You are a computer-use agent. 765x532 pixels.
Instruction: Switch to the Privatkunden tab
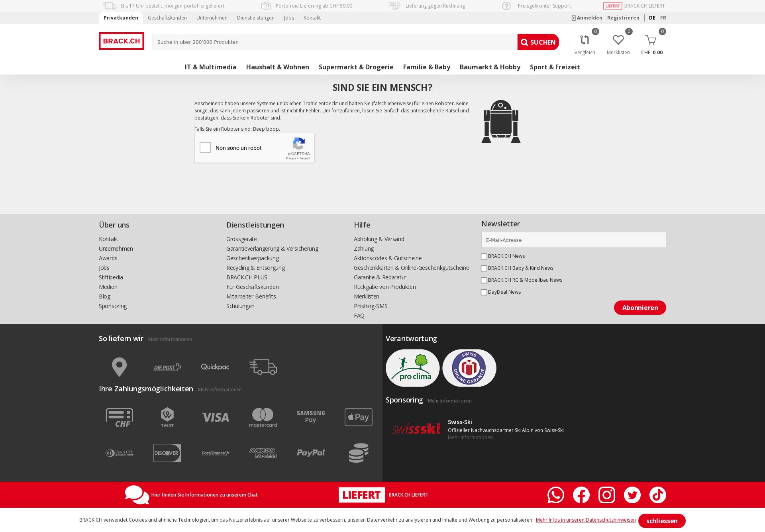coord(121,18)
